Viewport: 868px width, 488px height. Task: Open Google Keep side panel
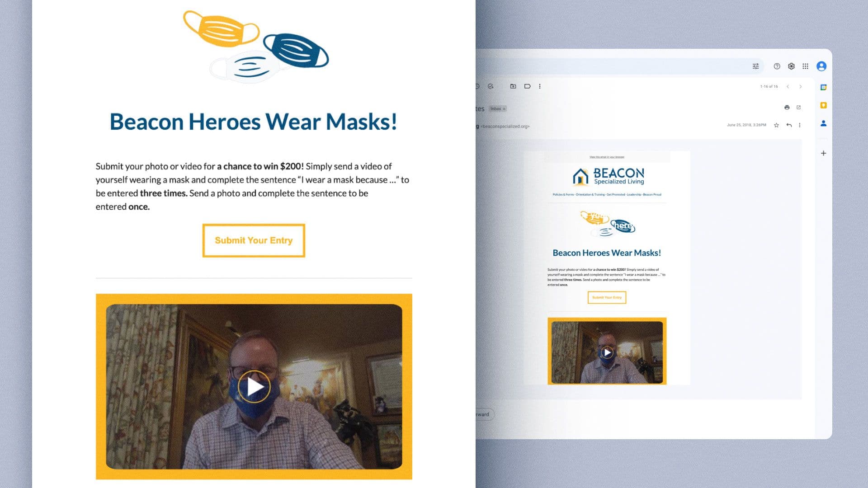coord(824,105)
